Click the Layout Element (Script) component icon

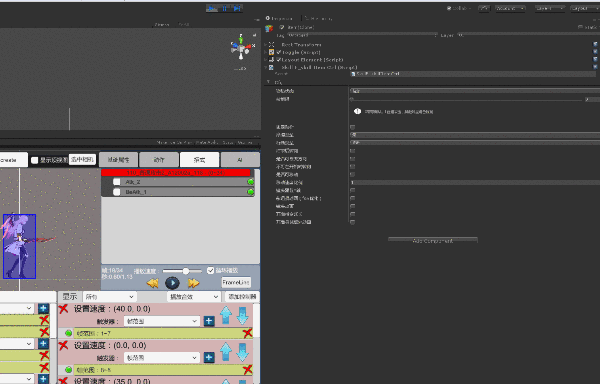tap(271, 60)
